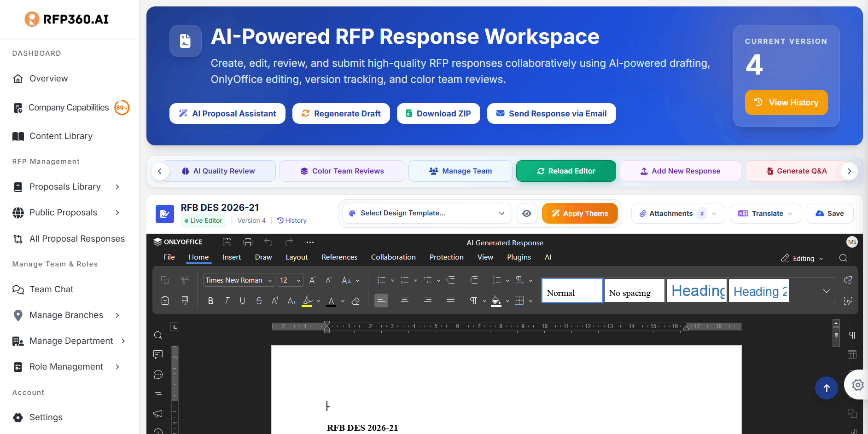Switch to the Plugins tab
This screenshot has width=868, height=434.
click(519, 257)
